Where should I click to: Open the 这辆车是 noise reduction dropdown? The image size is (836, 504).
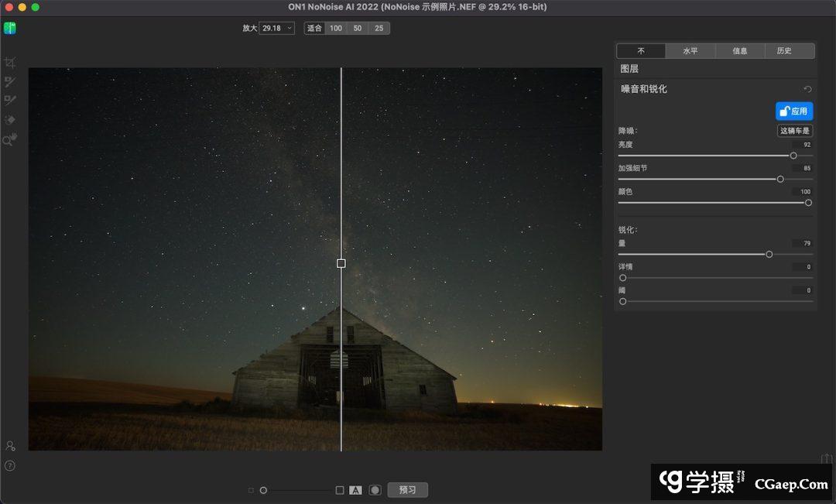coord(794,131)
